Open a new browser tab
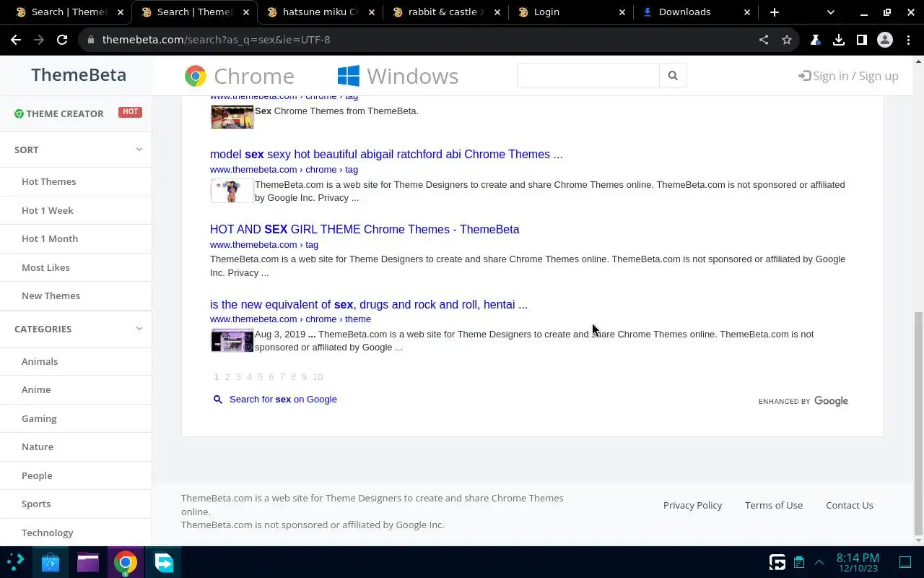 point(775,12)
